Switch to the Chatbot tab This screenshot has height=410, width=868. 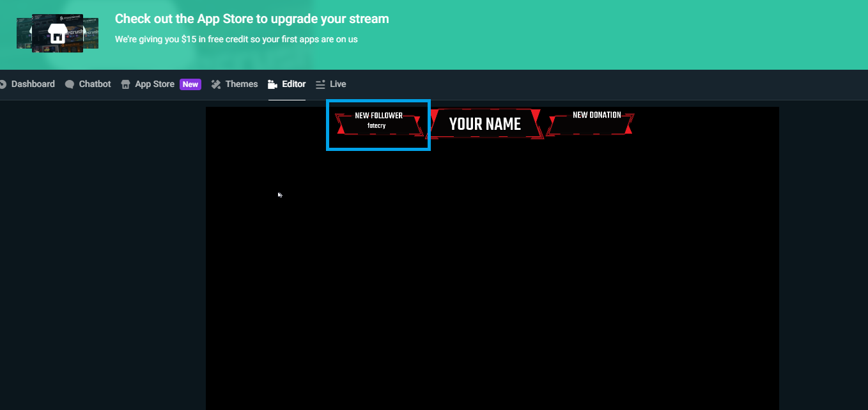tap(95, 84)
